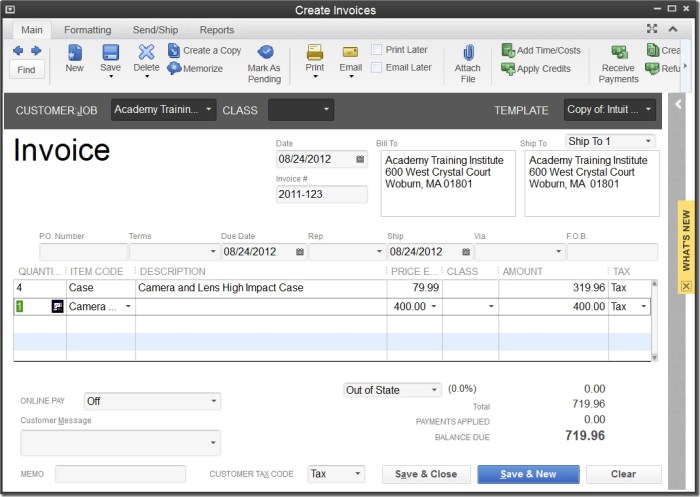Open the calendar for the invoice Date
The width and height of the screenshot is (700, 497).
(x=360, y=159)
